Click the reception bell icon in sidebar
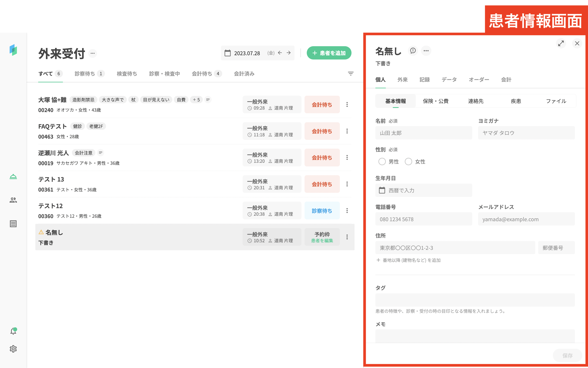Viewport: 588px width, 368px height. coord(13,176)
